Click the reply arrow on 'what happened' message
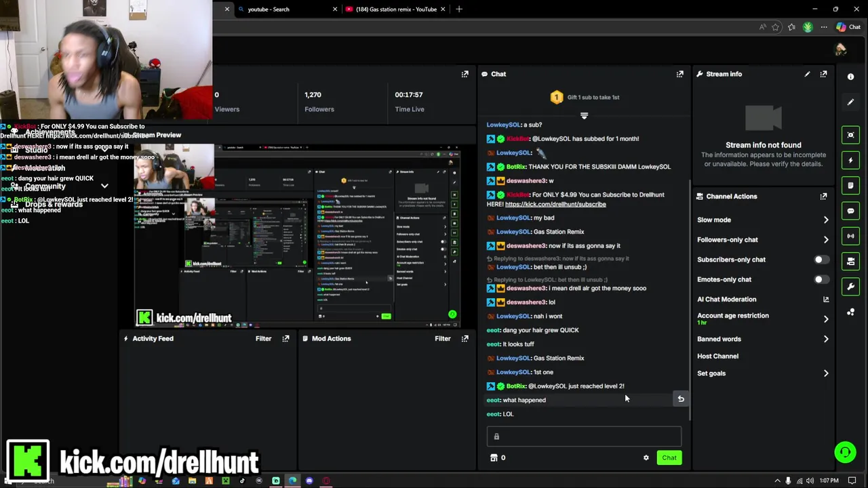The width and height of the screenshot is (868, 488). tap(681, 399)
